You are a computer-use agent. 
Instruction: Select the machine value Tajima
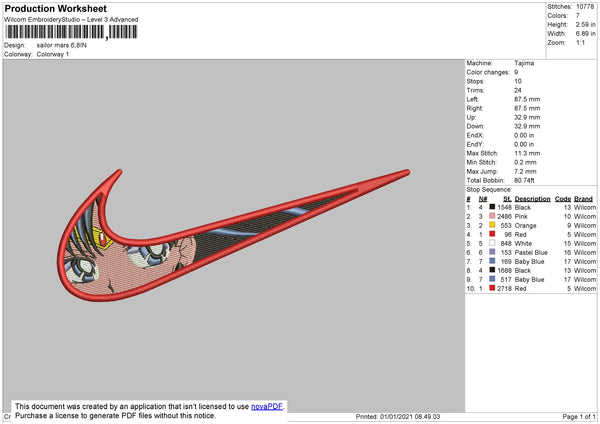pyautogui.click(x=524, y=63)
